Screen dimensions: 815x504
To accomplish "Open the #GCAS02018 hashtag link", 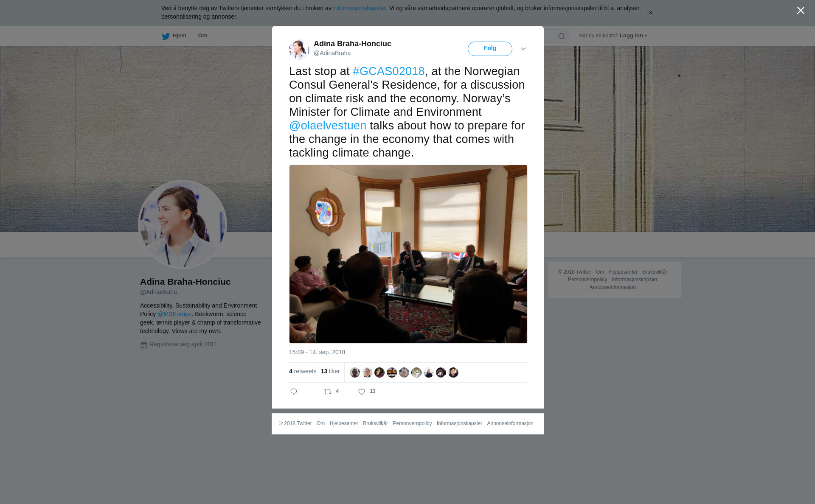I will (388, 71).
